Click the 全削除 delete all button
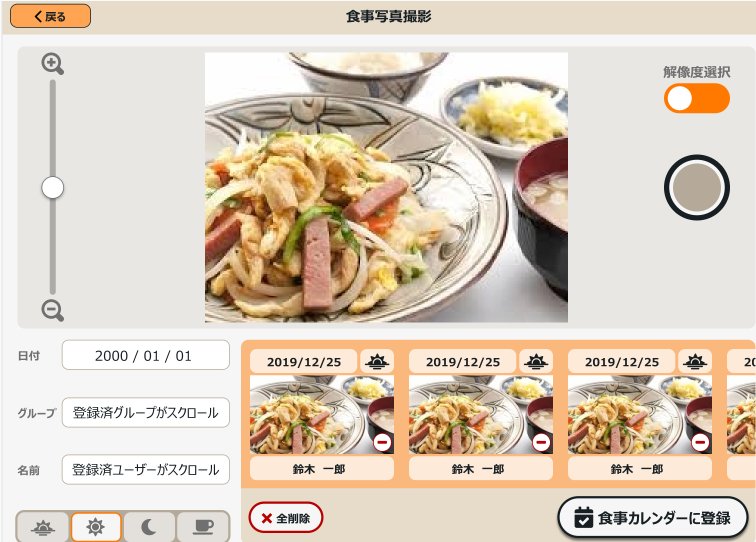 tap(286, 518)
